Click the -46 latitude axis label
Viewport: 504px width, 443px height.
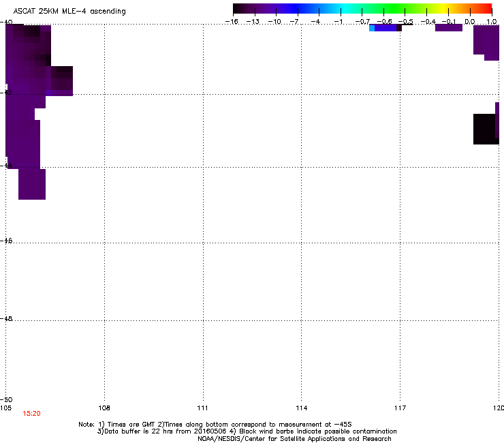pyautogui.click(x=6, y=241)
